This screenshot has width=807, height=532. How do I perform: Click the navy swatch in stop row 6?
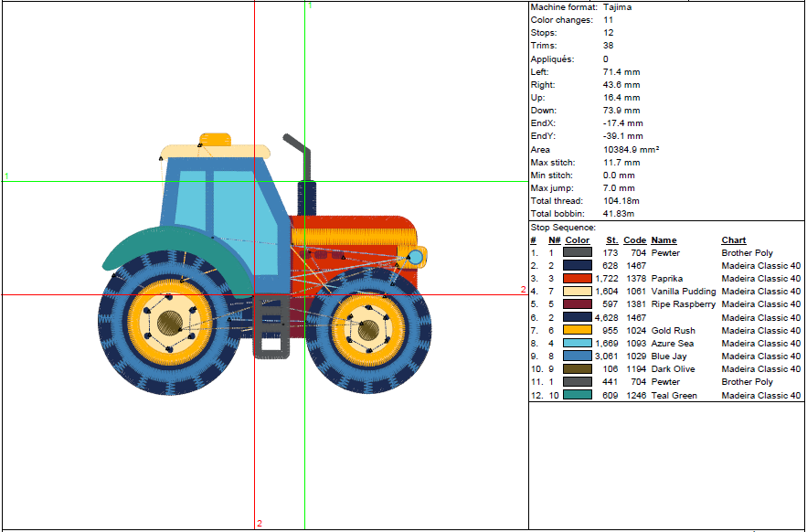coord(578,317)
